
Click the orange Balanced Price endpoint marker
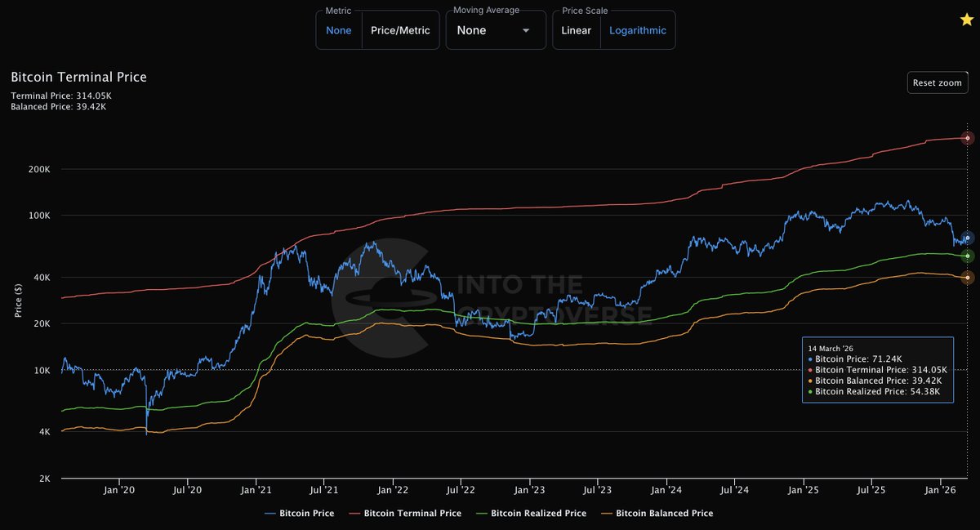968,278
